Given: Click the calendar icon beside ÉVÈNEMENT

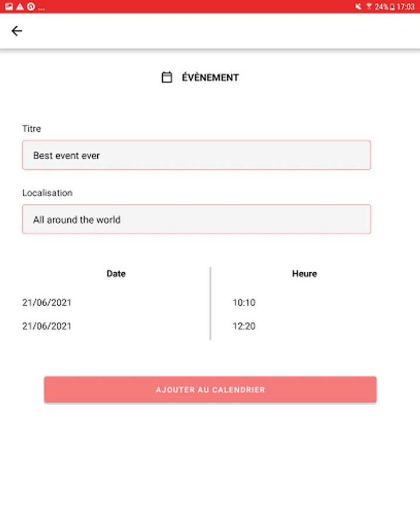Looking at the screenshot, I should click(166, 77).
